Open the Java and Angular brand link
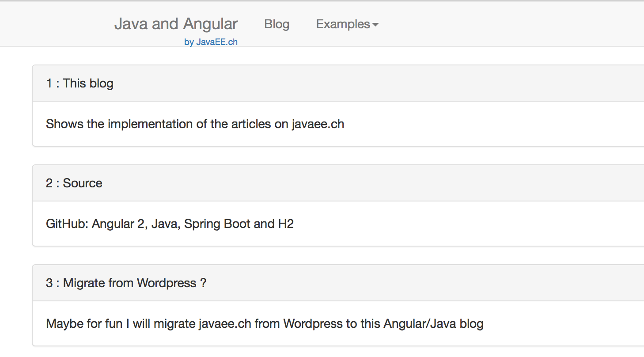Viewport: 644px width, 357px height. (x=176, y=24)
